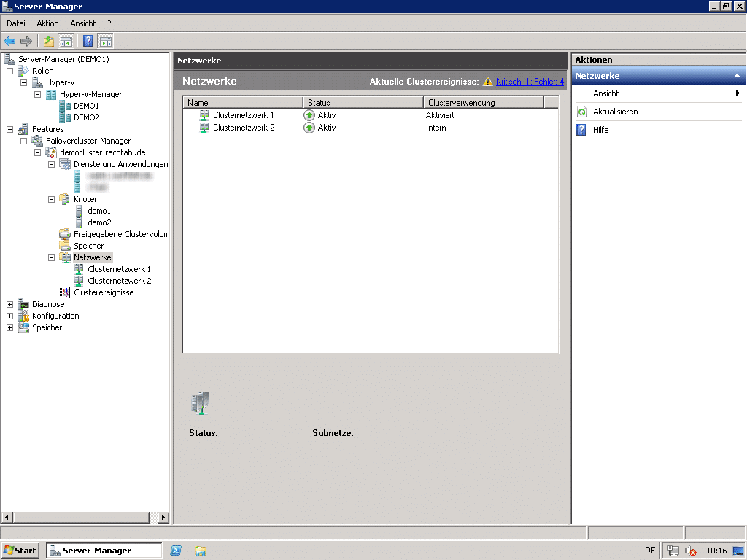The width and height of the screenshot is (747, 560).
Task: Click the Rollen node icon
Action: pyautogui.click(x=23, y=71)
